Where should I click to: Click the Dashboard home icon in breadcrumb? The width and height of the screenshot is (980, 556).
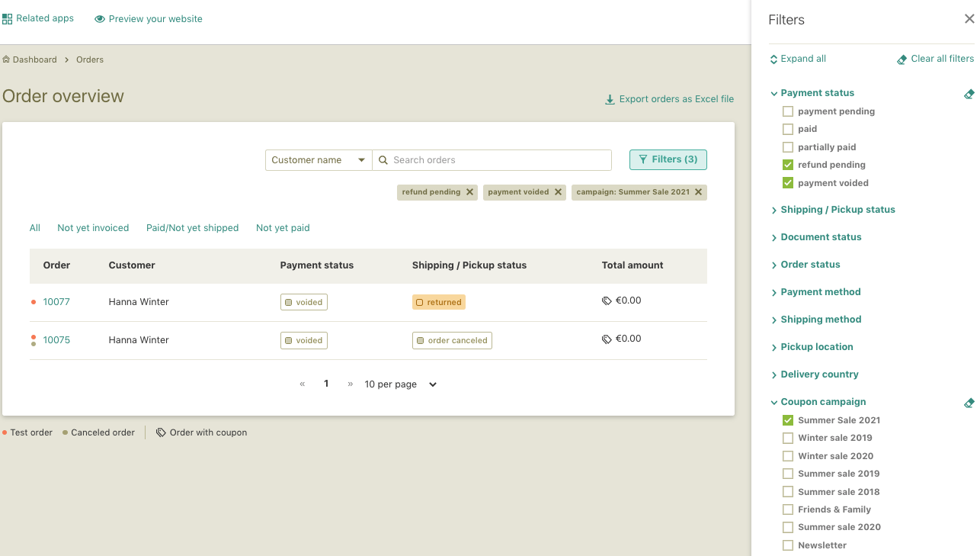[6, 59]
